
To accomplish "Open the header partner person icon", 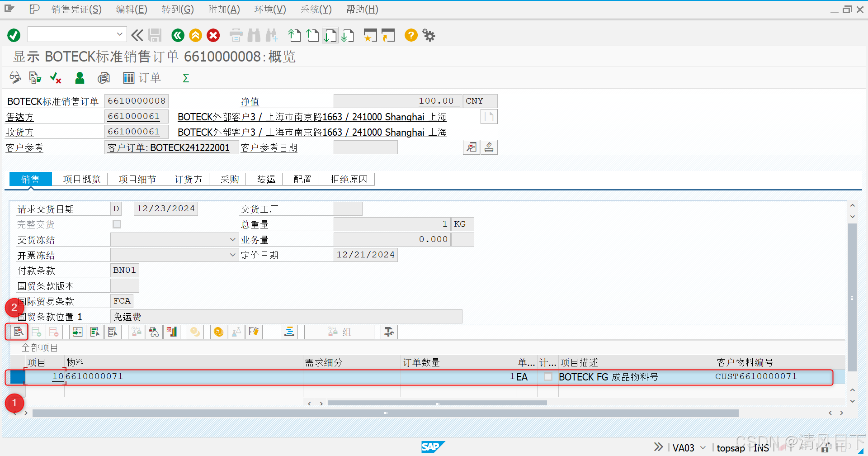I will click(80, 78).
